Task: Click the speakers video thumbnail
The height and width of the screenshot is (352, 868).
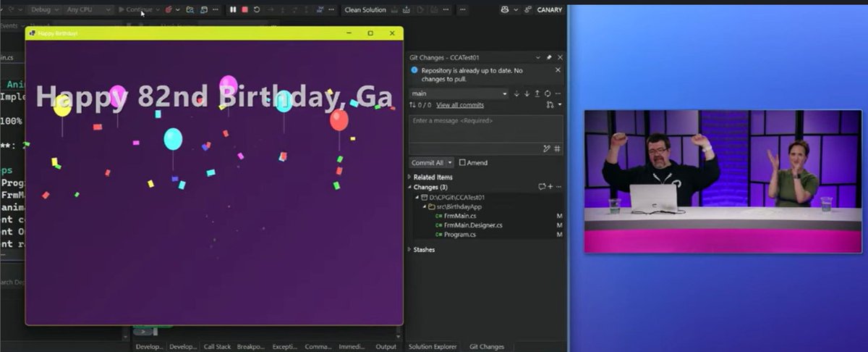Action: point(723,181)
